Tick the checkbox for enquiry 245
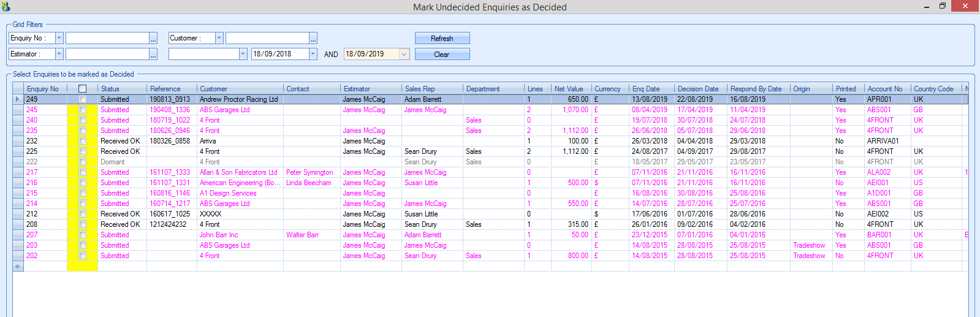 pos(83,110)
